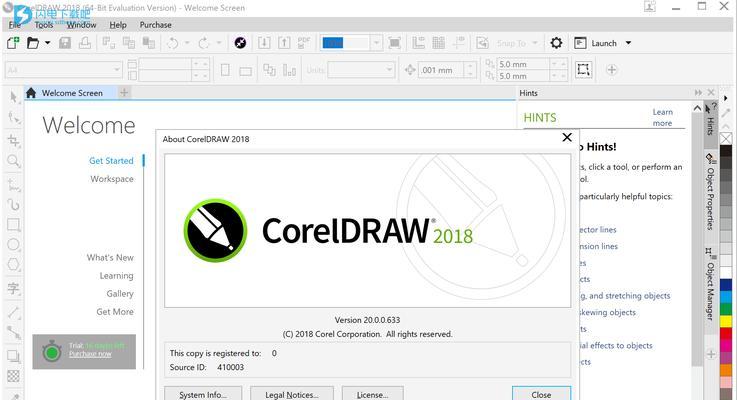Select the Polygon tool

[13, 265]
